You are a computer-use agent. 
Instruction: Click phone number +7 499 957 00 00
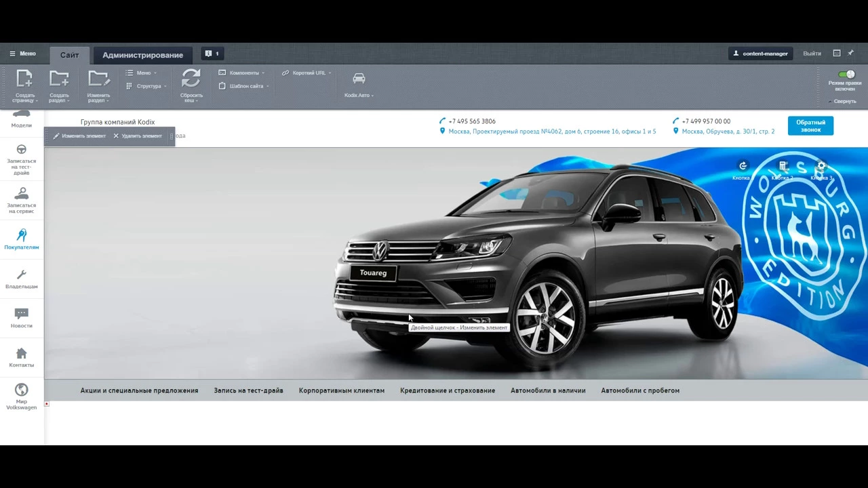706,121
